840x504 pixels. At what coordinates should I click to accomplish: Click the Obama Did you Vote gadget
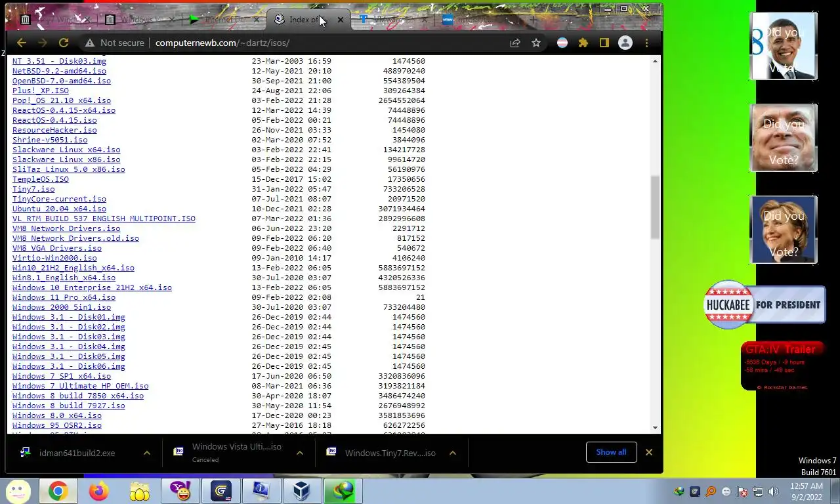tap(784, 46)
